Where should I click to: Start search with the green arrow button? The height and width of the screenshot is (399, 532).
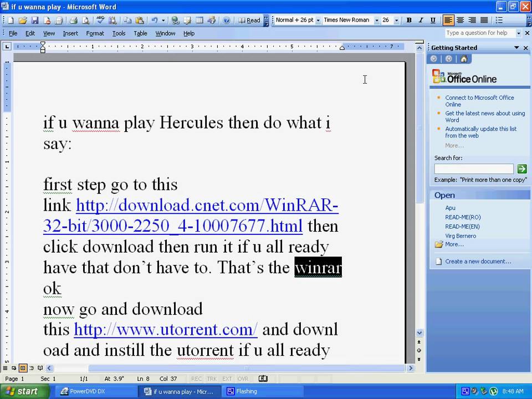(522, 168)
